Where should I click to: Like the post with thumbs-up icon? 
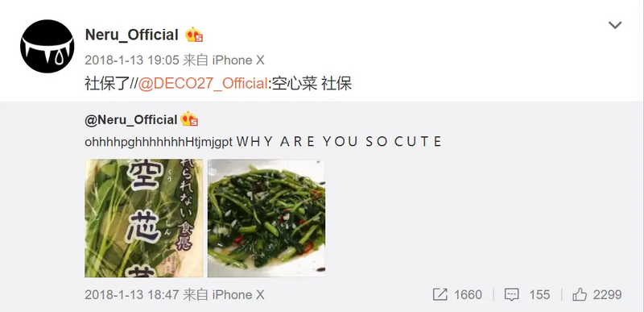point(580,294)
